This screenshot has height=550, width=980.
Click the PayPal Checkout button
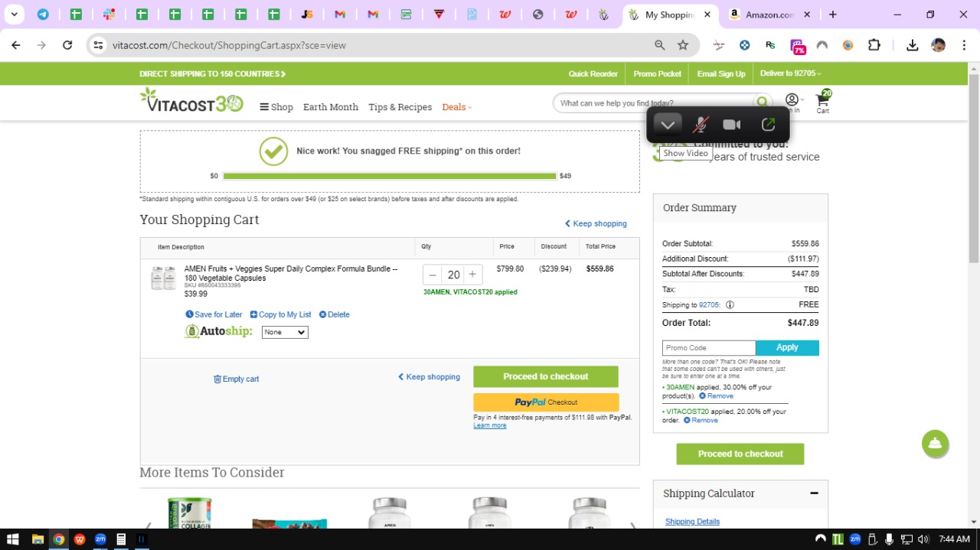pyautogui.click(x=546, y=402)
